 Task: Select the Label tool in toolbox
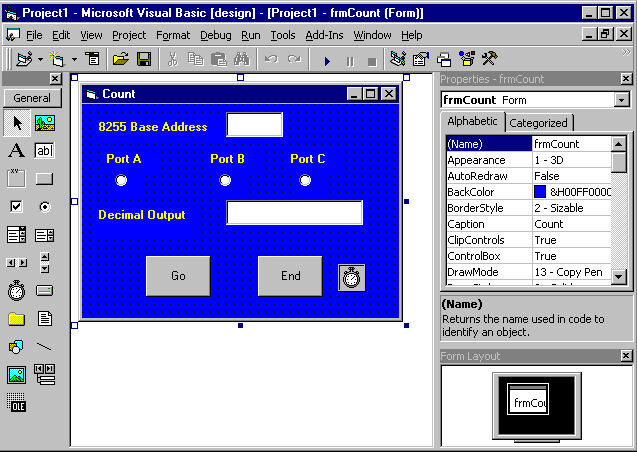16,151
